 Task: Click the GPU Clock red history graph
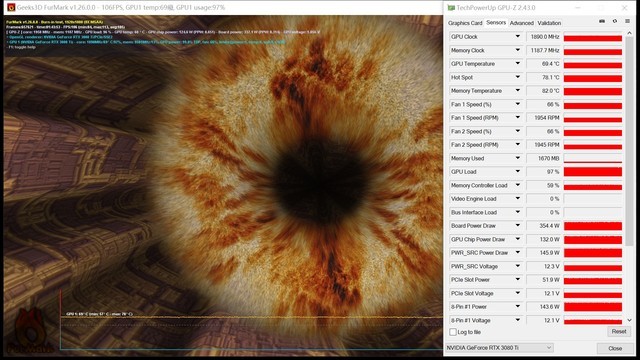pos(593,37)
